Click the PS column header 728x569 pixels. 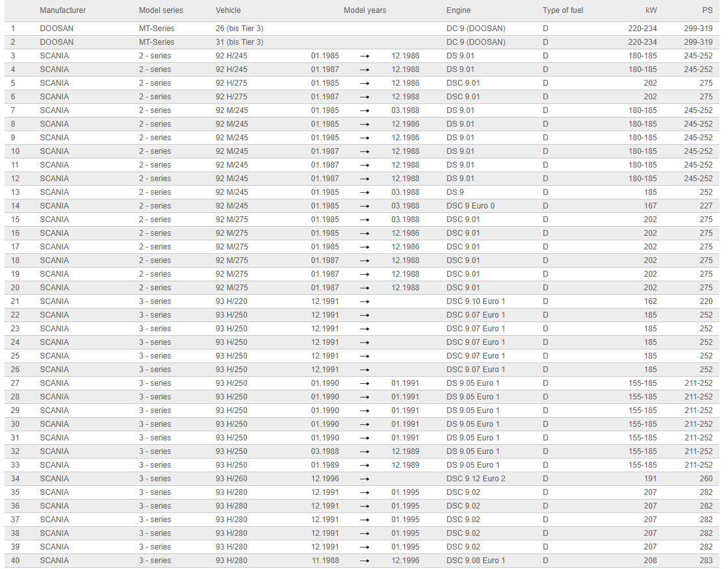coord(707,10)
